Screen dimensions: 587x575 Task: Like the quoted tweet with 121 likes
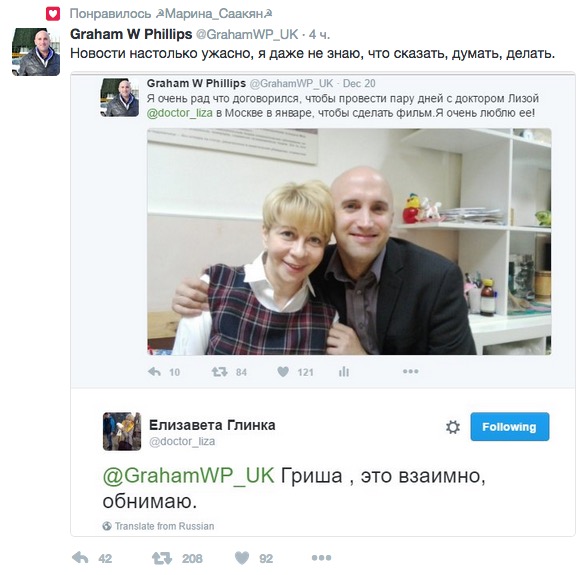283,371
